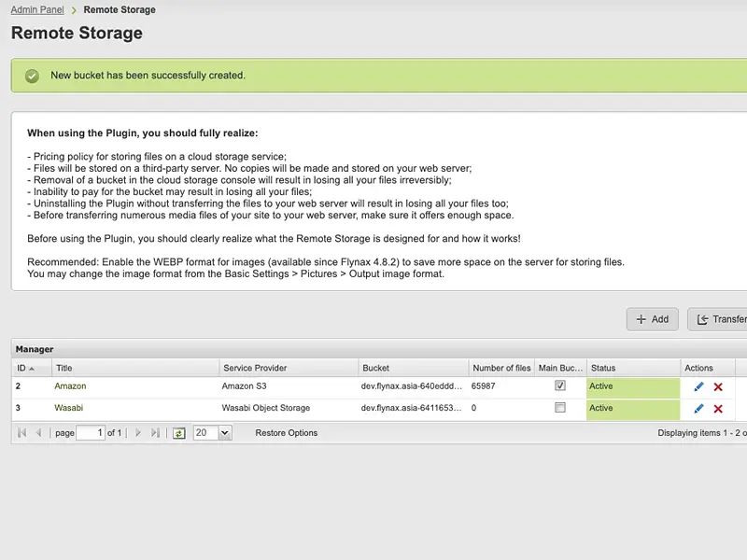Viewport: 747px width, 560px height.
Task: Click the Active status of Wasabi
Action: pyautogui.click(x=633, y=408)
